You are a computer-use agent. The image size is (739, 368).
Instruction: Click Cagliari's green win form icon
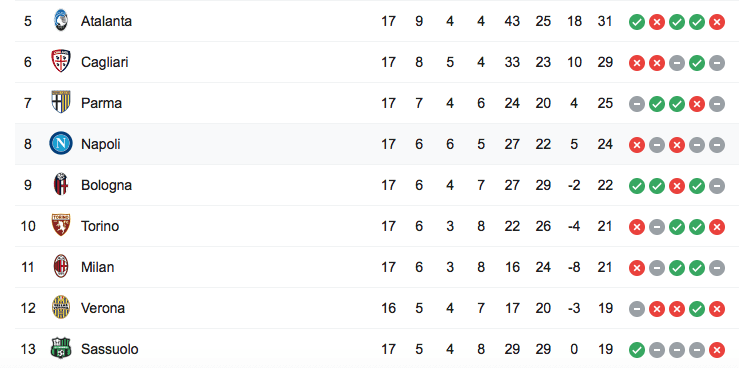coord(697,63)
